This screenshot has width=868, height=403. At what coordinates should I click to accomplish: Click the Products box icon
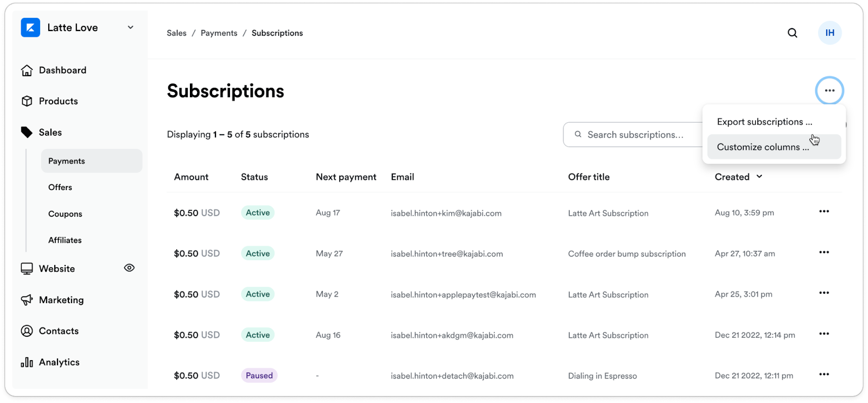click(27, 102)
